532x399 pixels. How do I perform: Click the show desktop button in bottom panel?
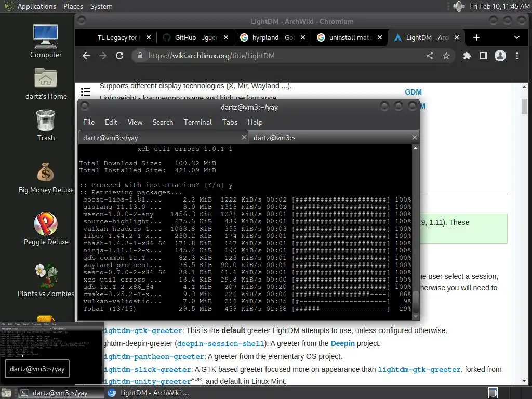(x=6, y=393)
